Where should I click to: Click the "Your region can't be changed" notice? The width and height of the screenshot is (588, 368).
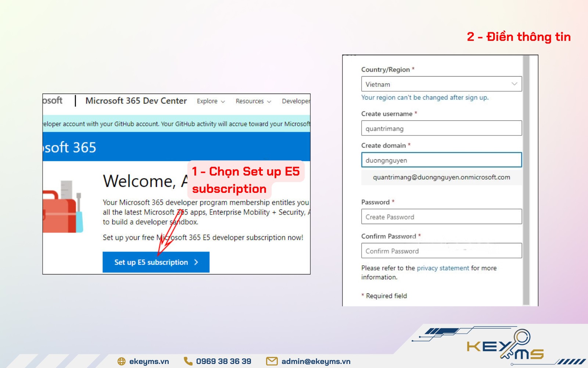(425, 98)
